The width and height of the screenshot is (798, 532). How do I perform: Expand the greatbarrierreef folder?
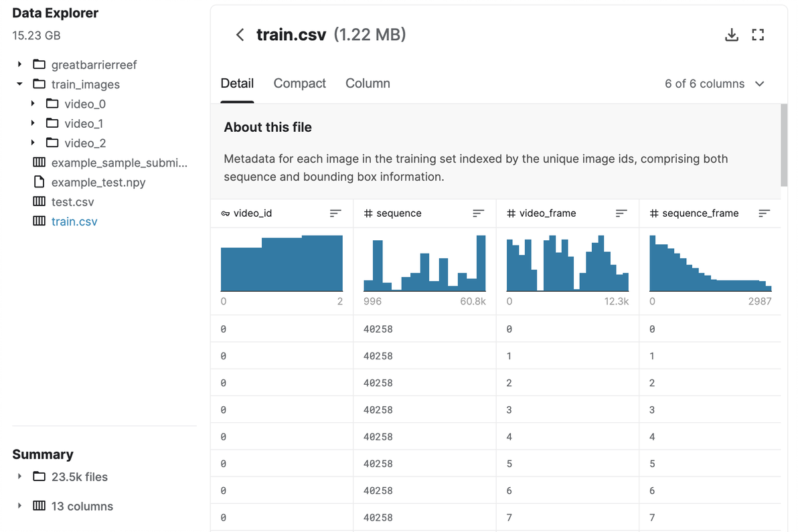(19, 65)
